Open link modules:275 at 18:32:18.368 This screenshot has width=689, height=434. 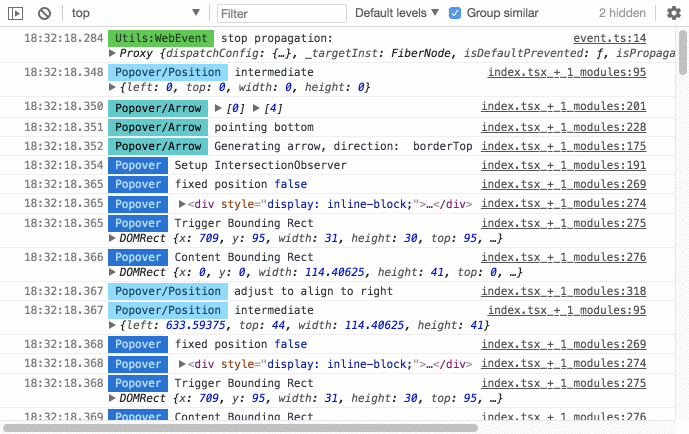pos(563,383)
